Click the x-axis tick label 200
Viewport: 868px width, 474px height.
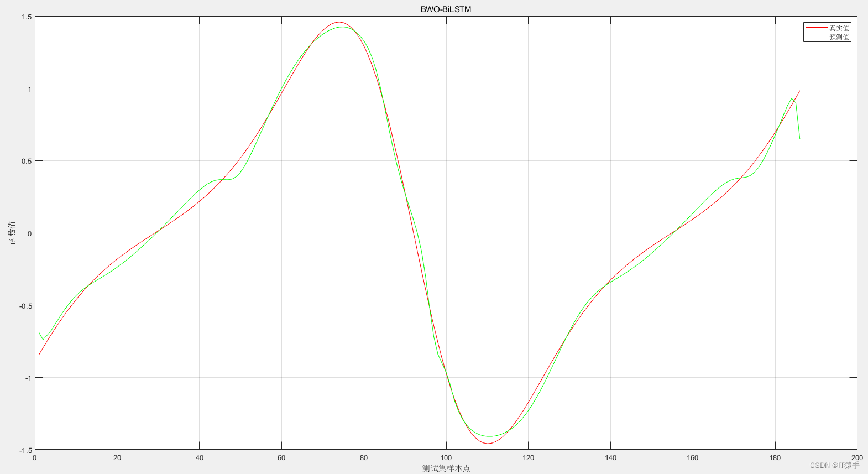856,457
